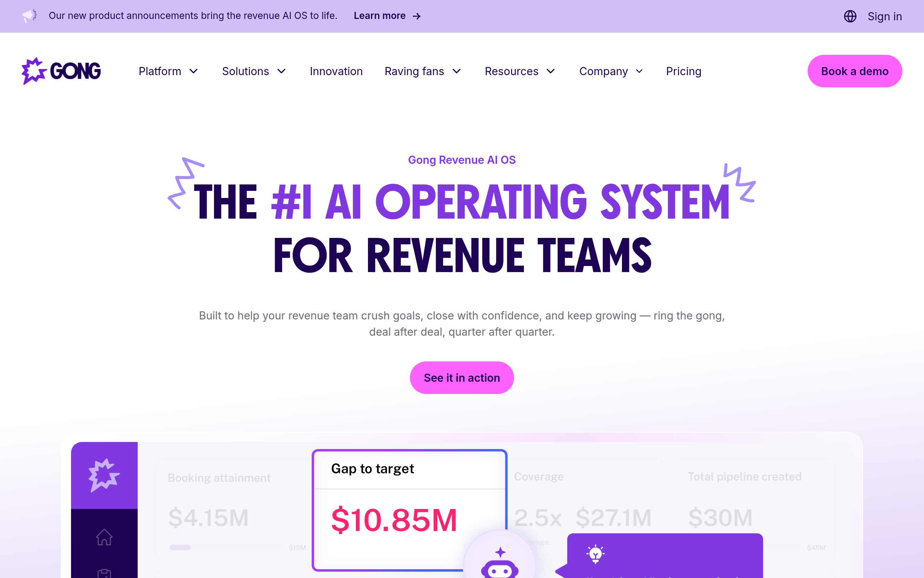Click the white Gong star sidebar icon

[104, 475]
